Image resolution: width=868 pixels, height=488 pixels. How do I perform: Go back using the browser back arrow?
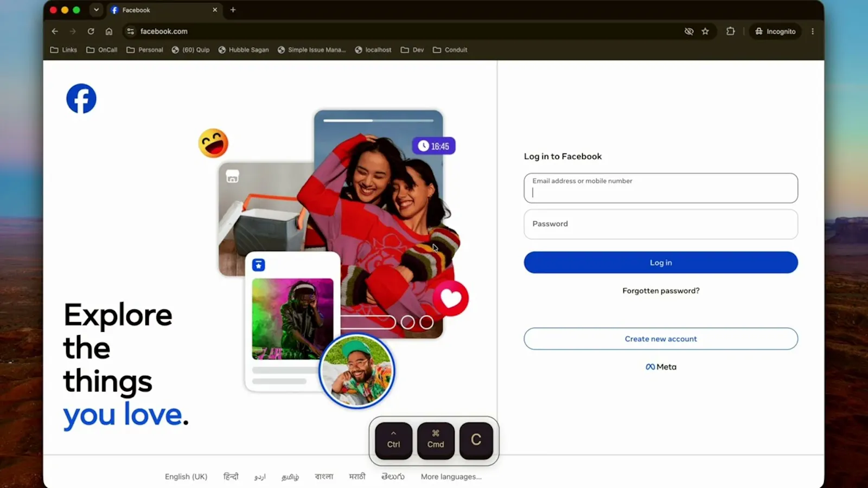click(55, 31)
